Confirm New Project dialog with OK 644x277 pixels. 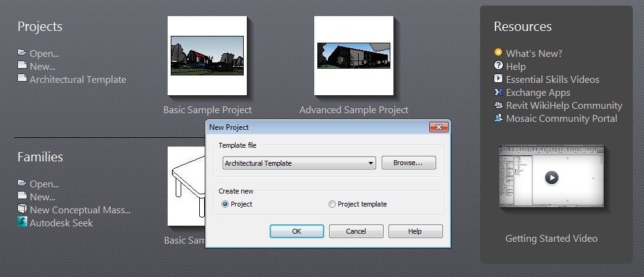point(296,231)
